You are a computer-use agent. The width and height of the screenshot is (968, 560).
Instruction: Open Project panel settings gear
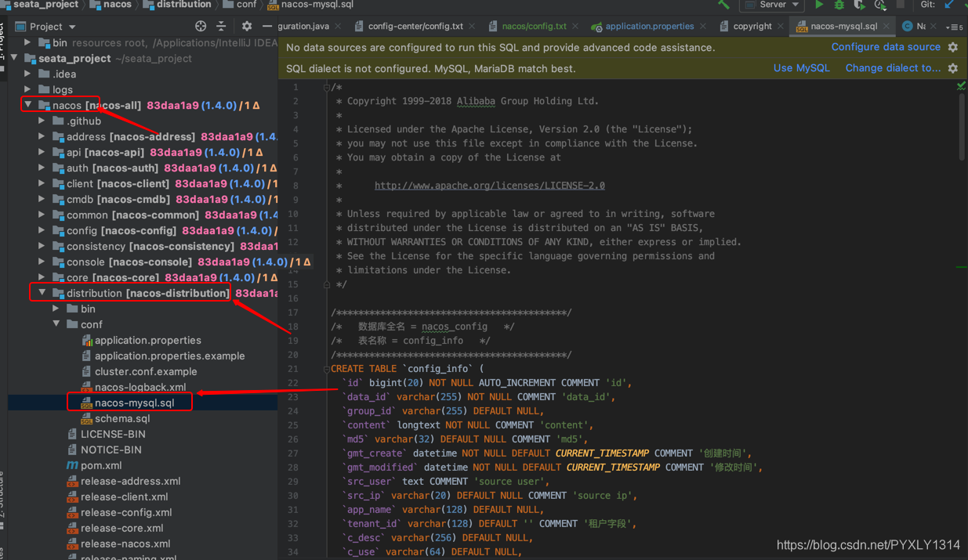(x=247, y=26)
